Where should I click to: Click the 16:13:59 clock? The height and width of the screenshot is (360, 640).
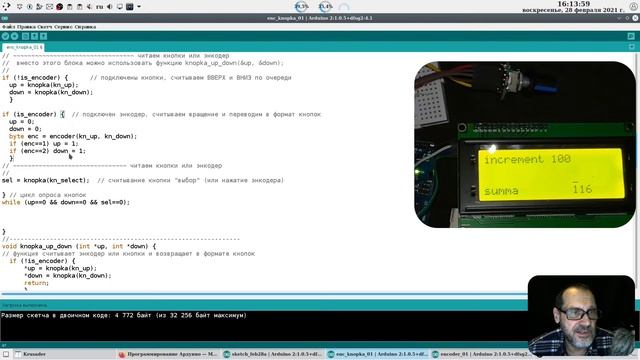tap(573, 4)
